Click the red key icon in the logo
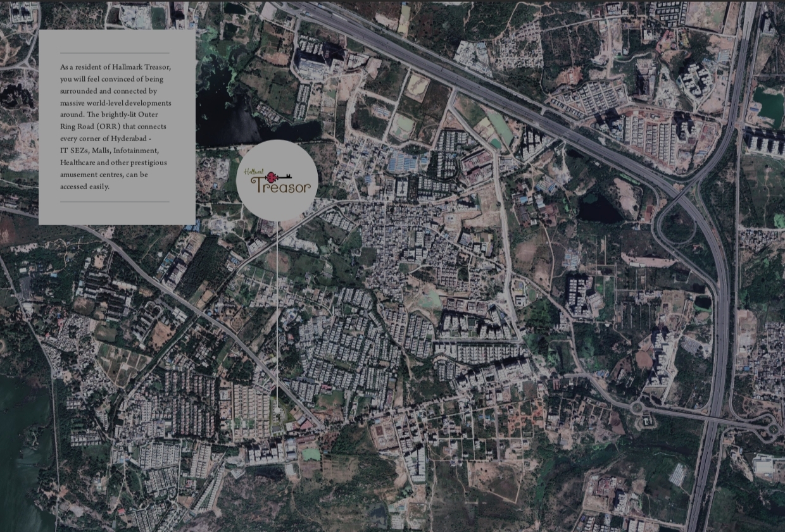The width and height of the screenshot is (785, 532). (x=273, y=177)
